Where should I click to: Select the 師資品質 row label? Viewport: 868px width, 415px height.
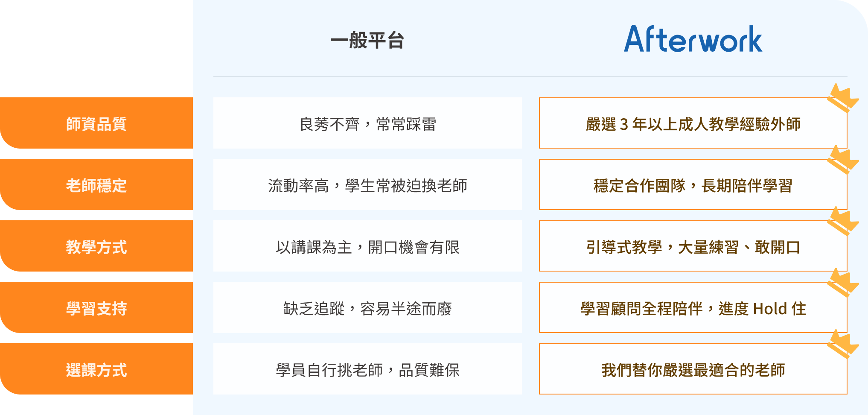pyautogui.click(x=96, y=123)
